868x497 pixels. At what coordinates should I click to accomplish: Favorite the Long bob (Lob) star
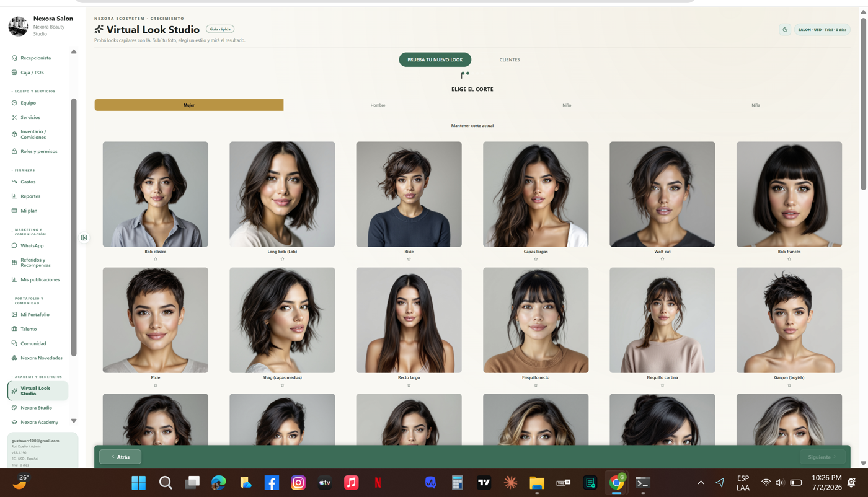(x=282, y=259)
